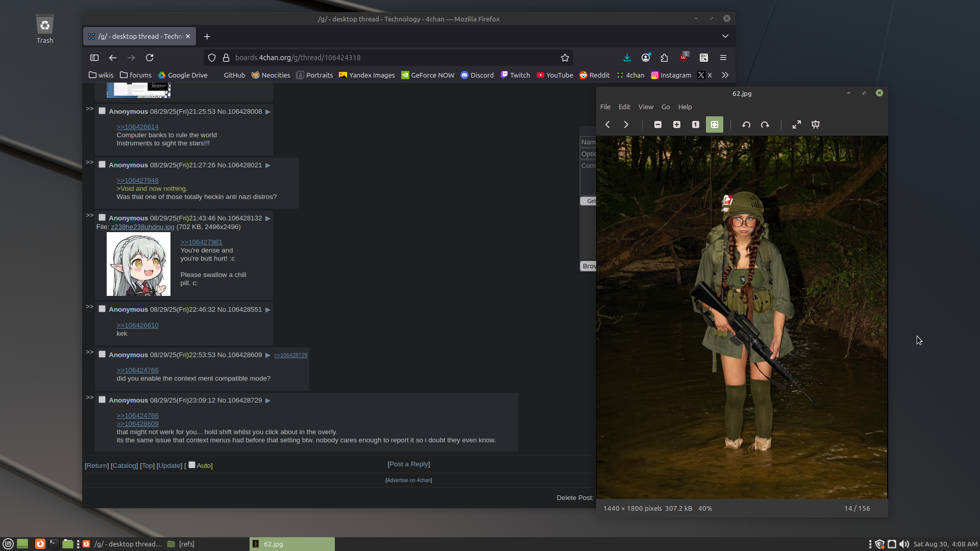Toggle Firefox sidebar icon
This screenshot has height=551, width=980.
point(94,58)
